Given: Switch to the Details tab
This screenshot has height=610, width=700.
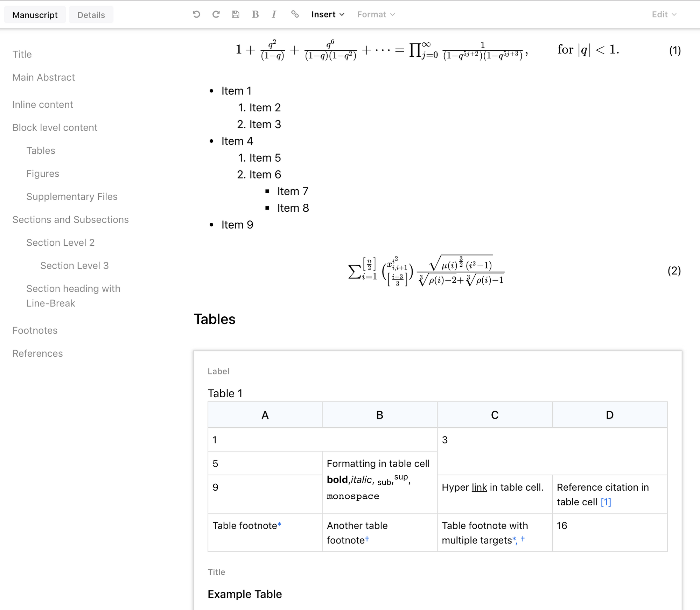Looking at the screenshot, I should click(x=91, y=15).
